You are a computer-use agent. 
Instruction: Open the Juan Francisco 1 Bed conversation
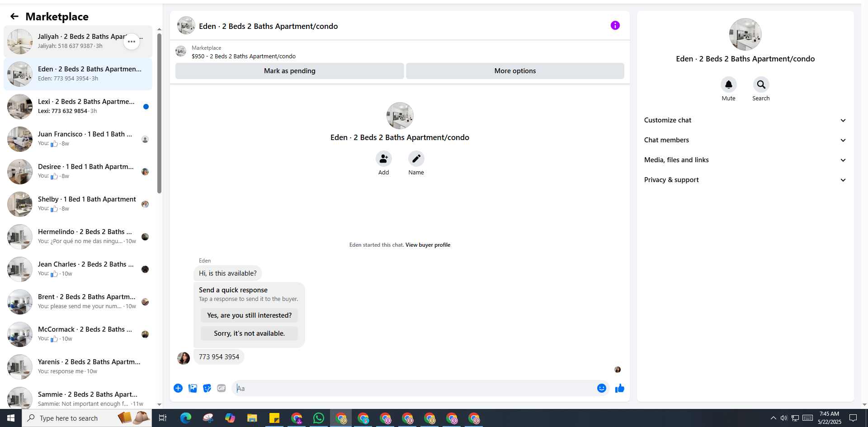[x=78, y=139]
